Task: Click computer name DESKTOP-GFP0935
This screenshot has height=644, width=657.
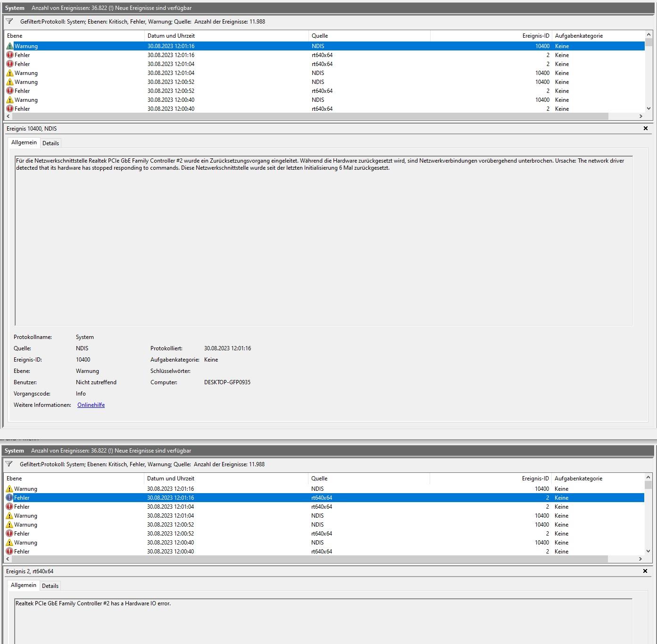Action: point(227,382)
